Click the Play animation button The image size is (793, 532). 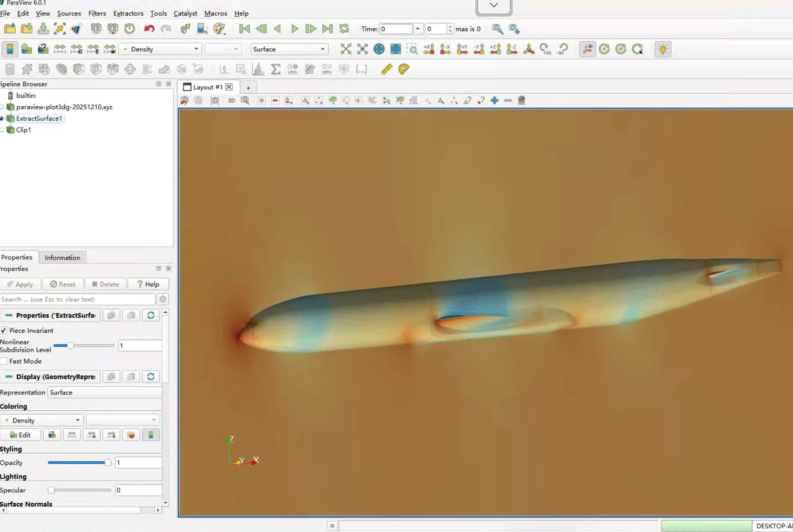[294, 29]
